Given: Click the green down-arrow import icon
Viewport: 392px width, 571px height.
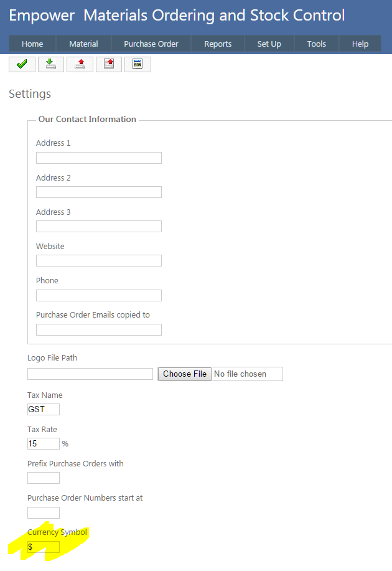Looking at the screenshot, I should click(51, 64).
